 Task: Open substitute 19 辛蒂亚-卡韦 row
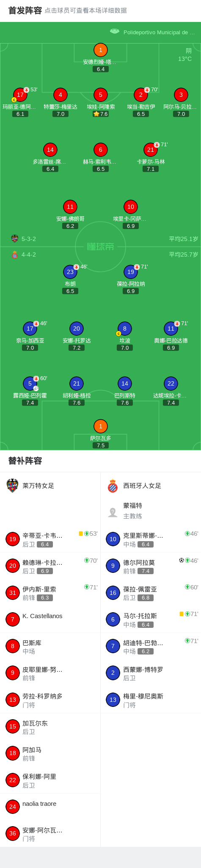(50, 539)
